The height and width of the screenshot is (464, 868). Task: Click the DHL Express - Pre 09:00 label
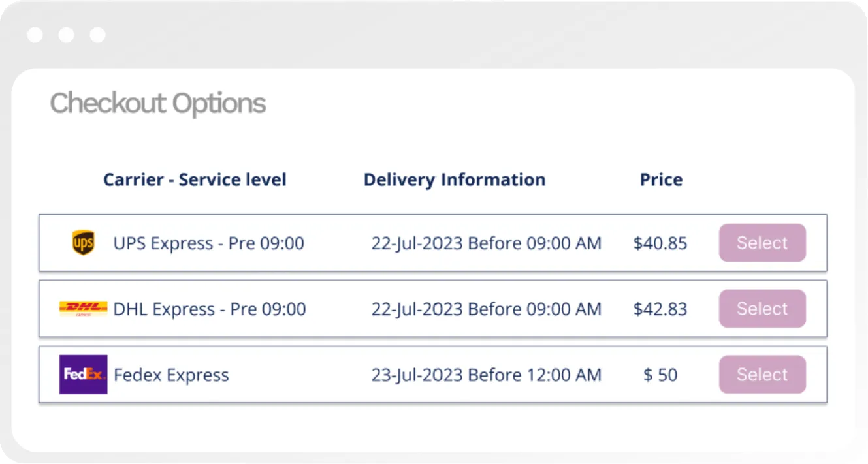tap(210, 309)
